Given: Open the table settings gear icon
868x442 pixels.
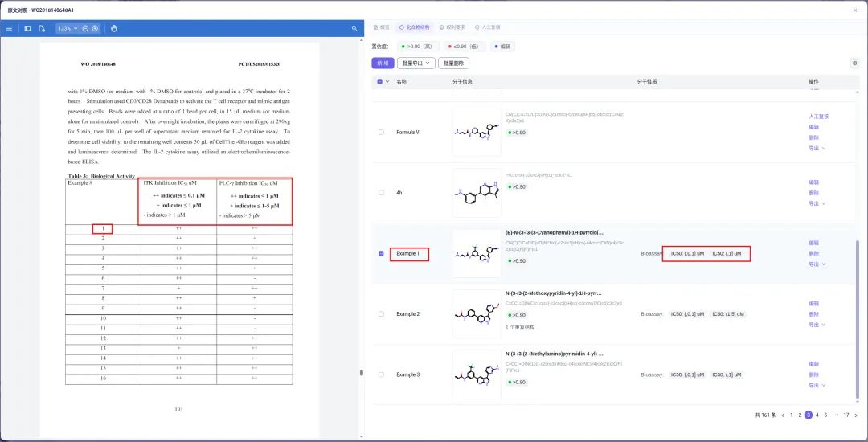Looking at the screenshot, I should point(854,63).
